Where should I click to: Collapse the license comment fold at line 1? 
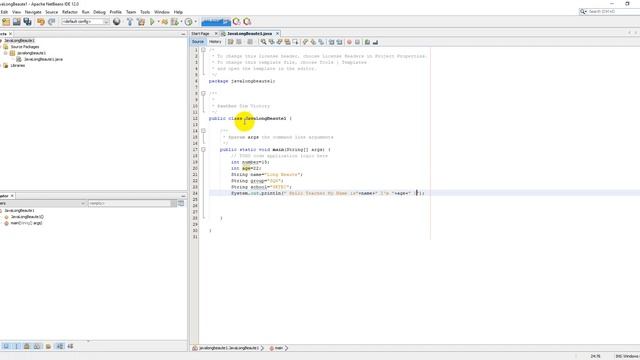203,50
